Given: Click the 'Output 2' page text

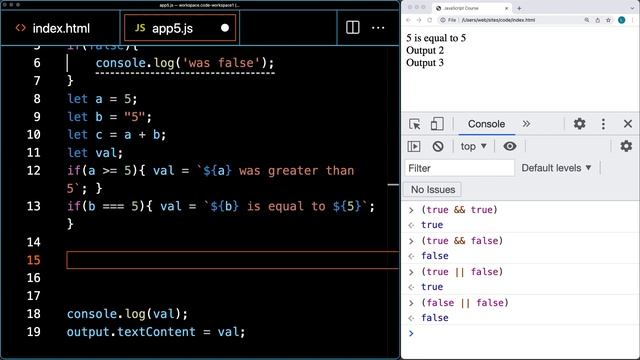Looking at the screenshot, I should pos(425,50).
